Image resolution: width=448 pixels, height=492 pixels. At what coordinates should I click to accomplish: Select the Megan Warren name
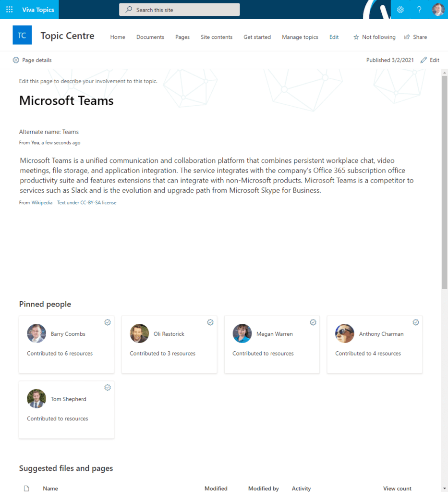tap(275, 334)
